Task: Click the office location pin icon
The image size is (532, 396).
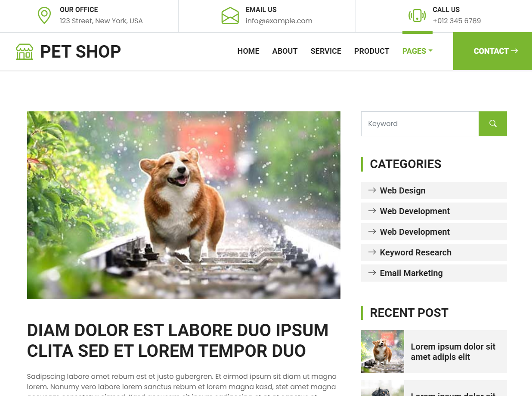Action: [44, 15]
